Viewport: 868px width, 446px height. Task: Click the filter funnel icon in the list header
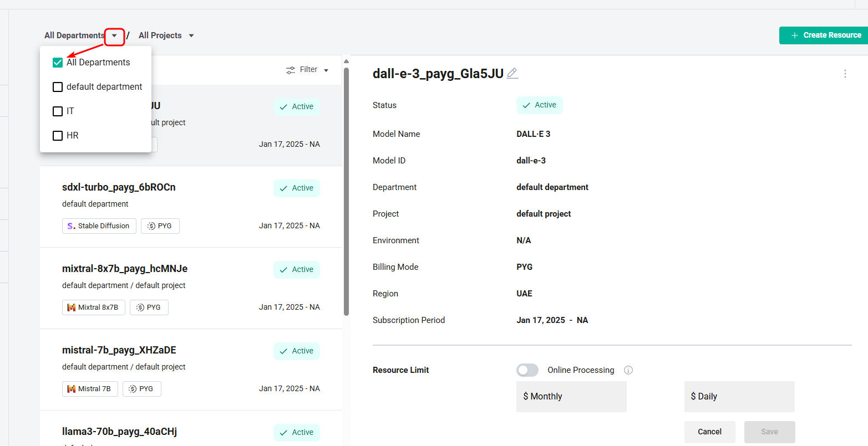(x=290, y=69)
